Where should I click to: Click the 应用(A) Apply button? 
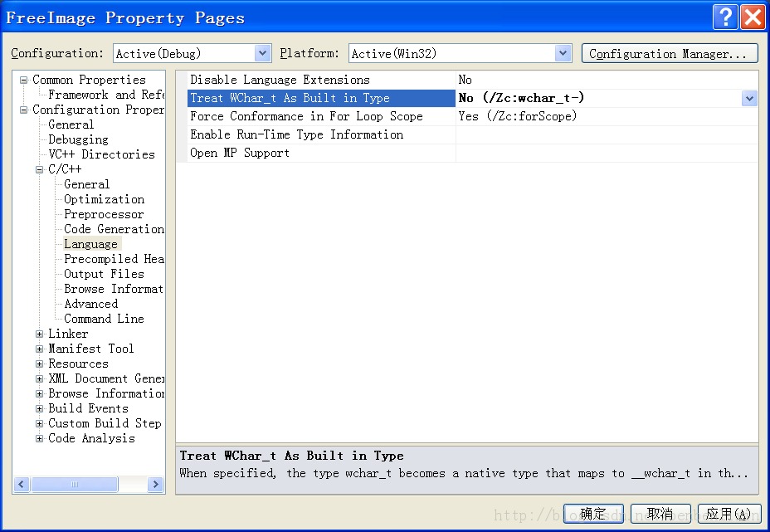(x=729, y=514)
